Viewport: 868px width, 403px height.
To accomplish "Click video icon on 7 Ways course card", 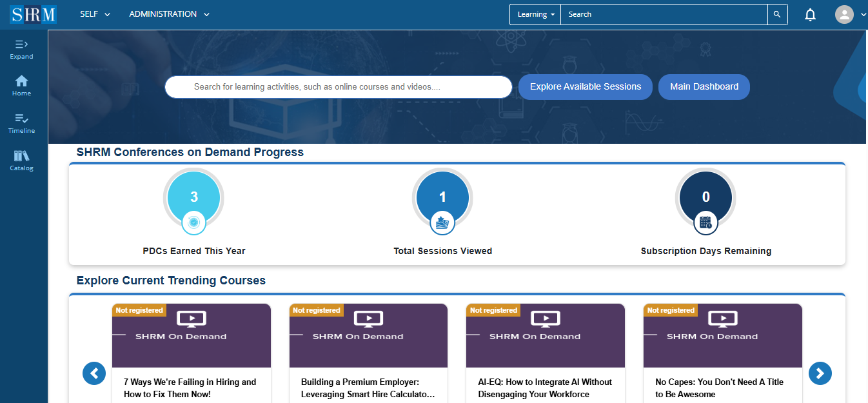I will pos(192,319).
